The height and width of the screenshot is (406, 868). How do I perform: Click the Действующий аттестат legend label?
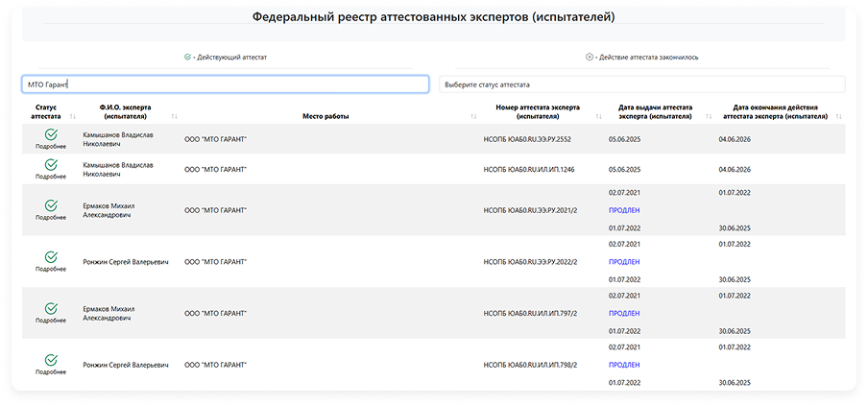click(232, 57)
